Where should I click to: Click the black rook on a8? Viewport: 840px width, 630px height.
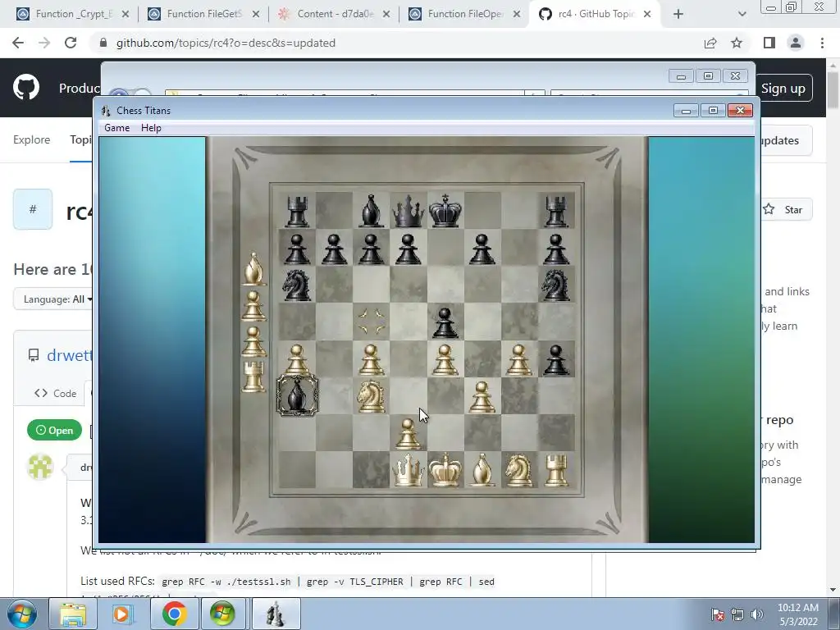[297, 211]
